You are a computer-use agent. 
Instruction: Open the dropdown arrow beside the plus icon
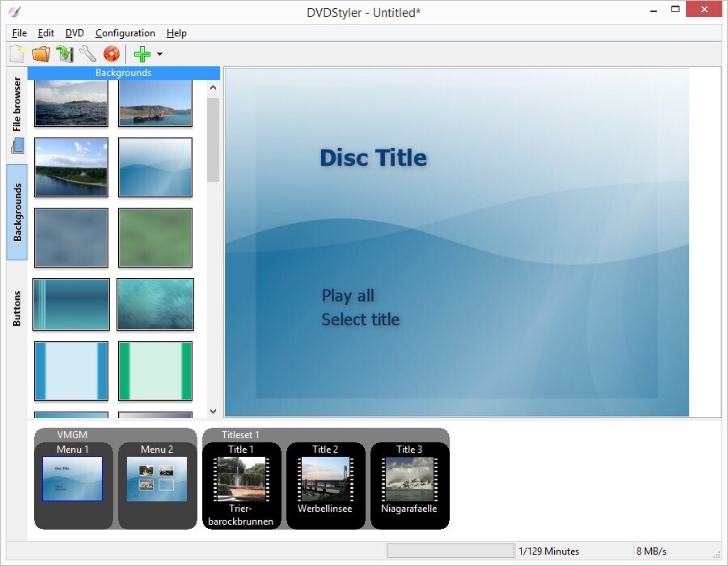pos(159,53)
